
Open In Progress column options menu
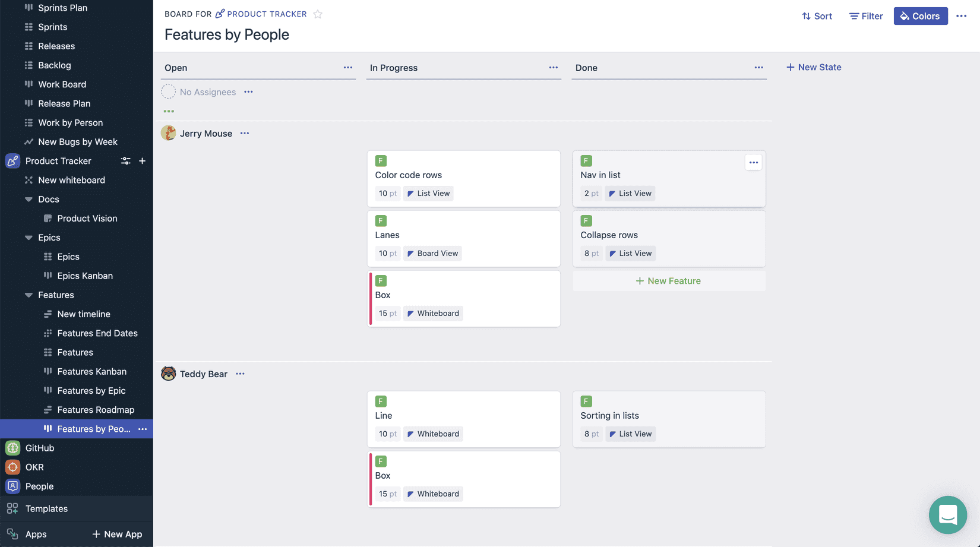[x=553, y=68]
